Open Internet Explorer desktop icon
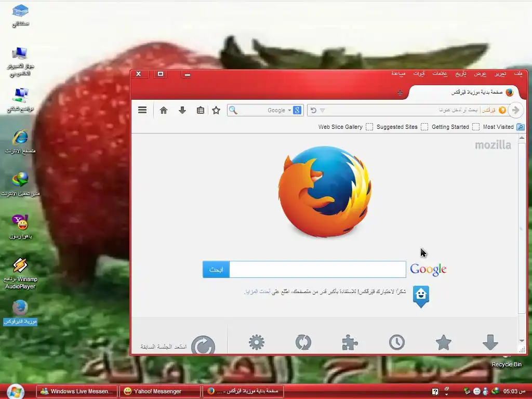 [x=20, y=141]
